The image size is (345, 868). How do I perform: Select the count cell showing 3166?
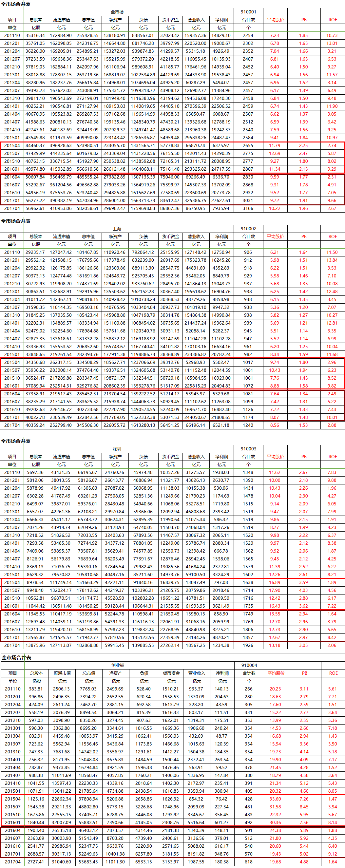pyautogui.click(x=248, y=208)
